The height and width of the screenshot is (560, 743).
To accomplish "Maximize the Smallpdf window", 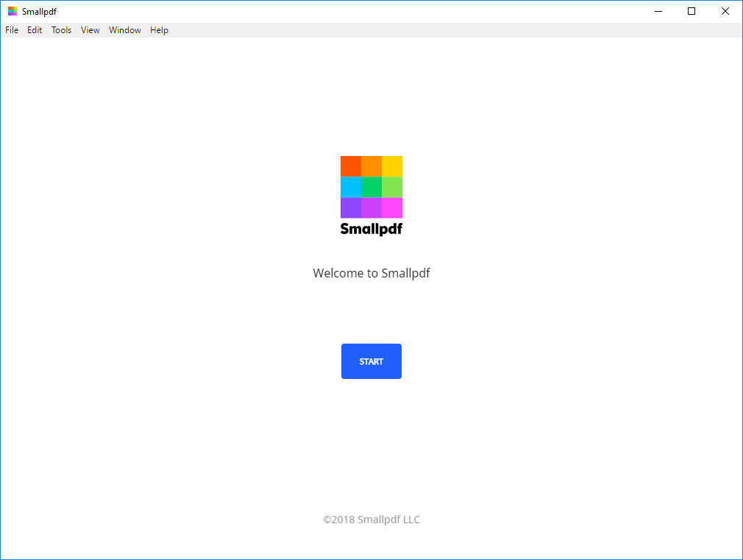I will point(692,11).
